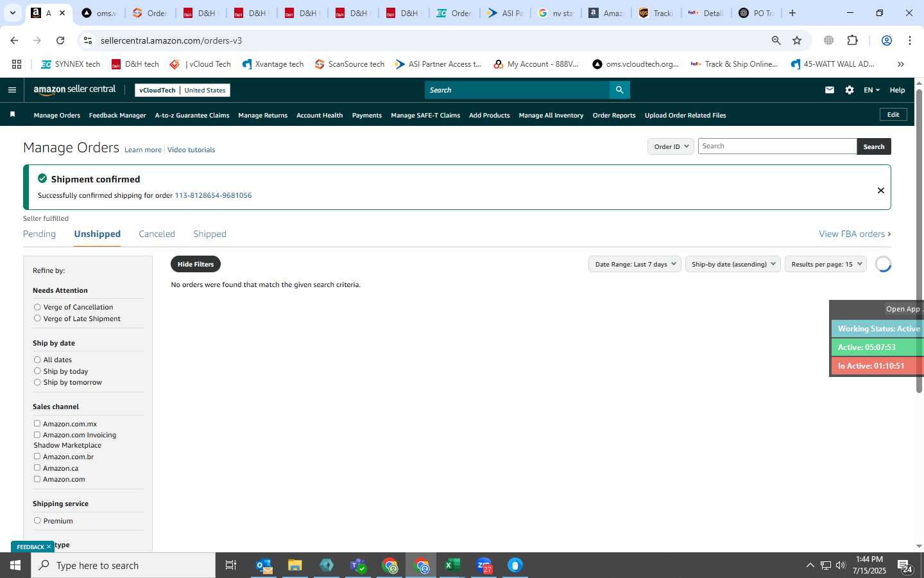Screen dimensions: 924x578
Task: Open the Chrome profile icon
Action: click(x=887, y=40)
